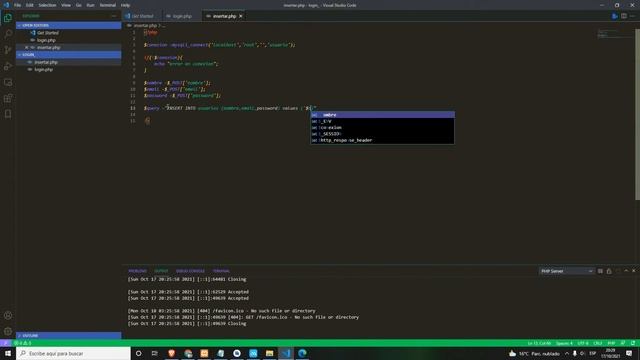This screenshot has height=360, width=640.
Task: Select login.php in Open Editors
Action: 69,40
